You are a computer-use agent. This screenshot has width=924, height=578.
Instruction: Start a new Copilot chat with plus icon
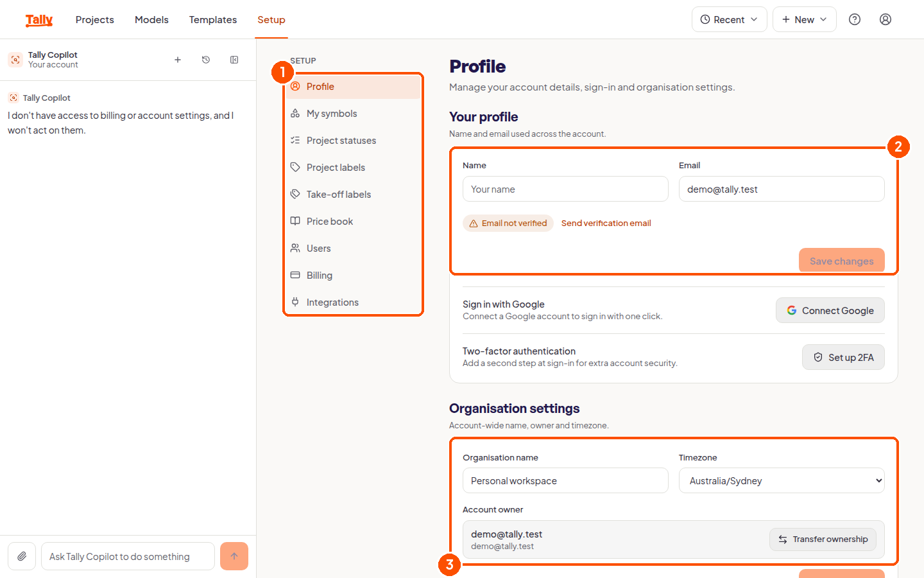[178, 60]
